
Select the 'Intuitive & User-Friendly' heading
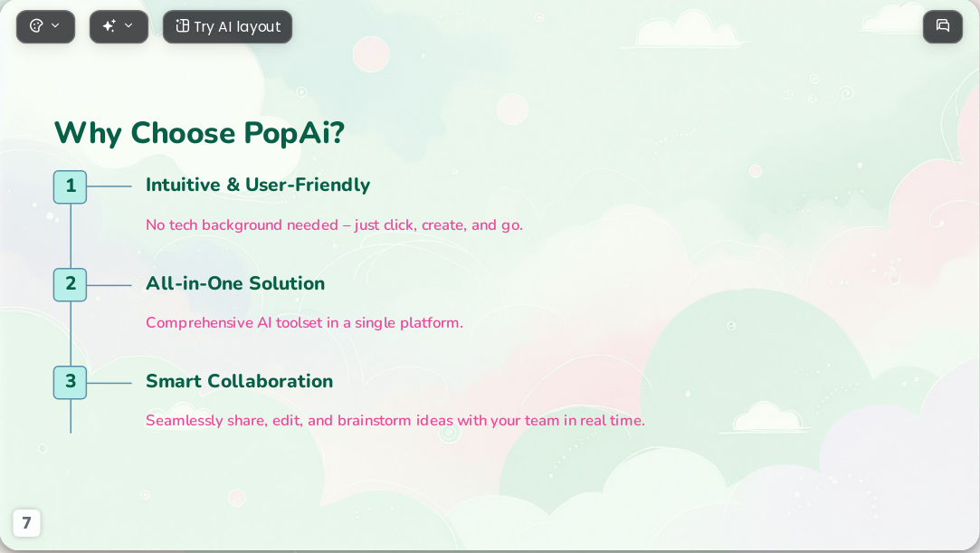(x=258, y=185)
